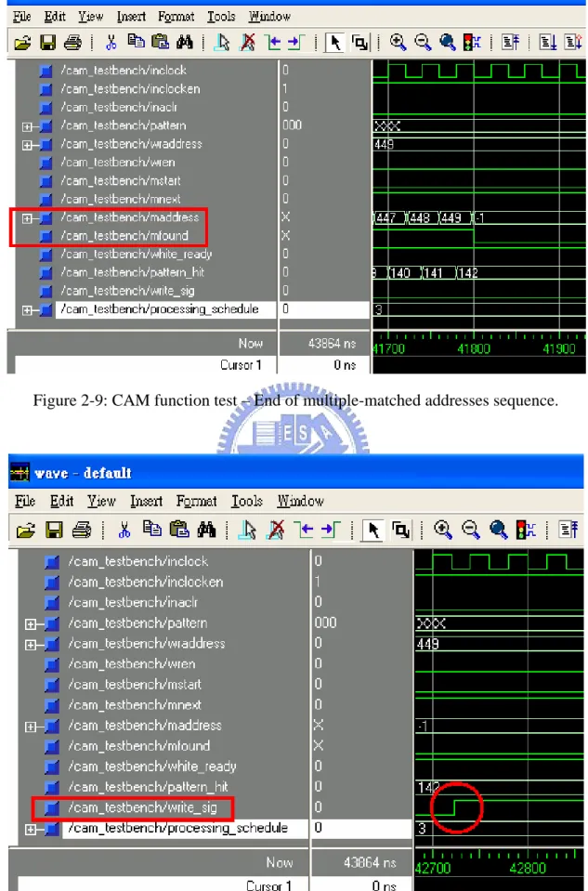Select mfound signal in wave - default window

[138, 745]
